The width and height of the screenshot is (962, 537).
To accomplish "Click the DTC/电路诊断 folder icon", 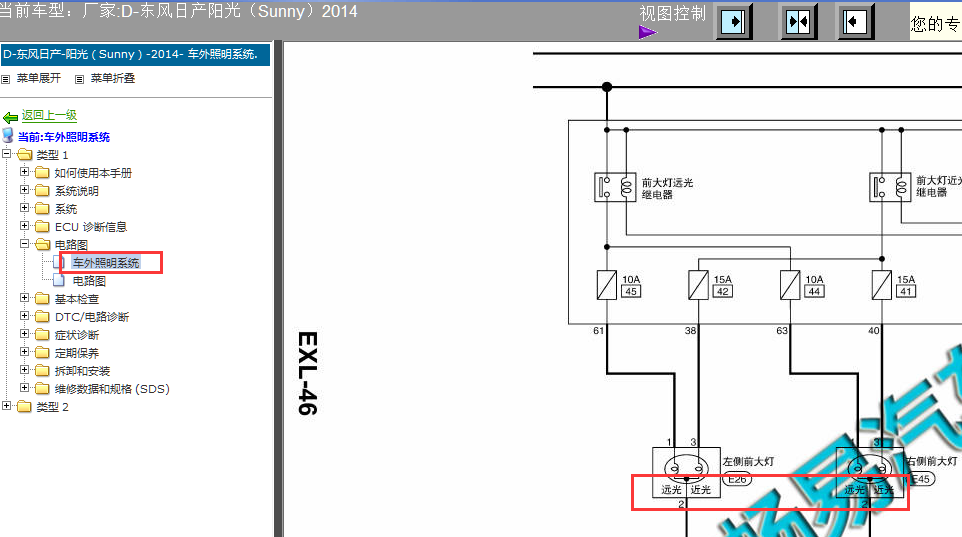I will tap(42, 316).
